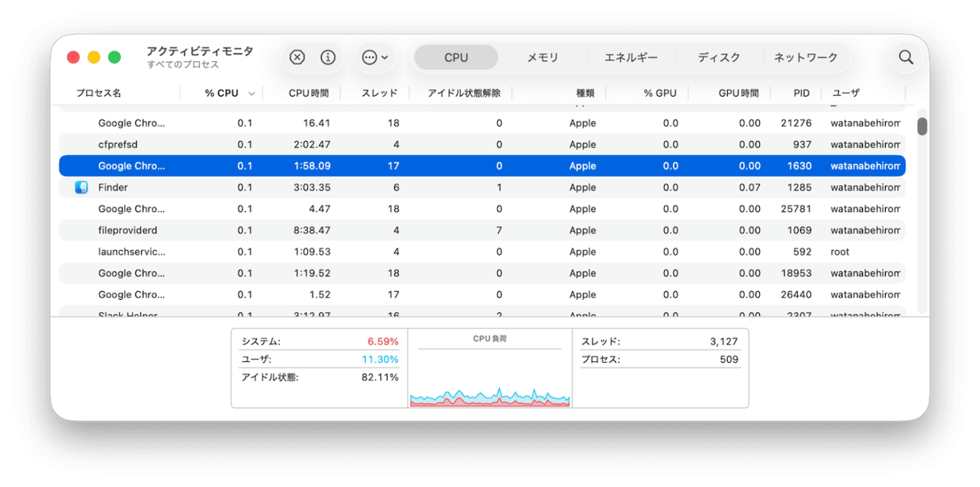Open process info (i) icon

click(x=328, y=57)
